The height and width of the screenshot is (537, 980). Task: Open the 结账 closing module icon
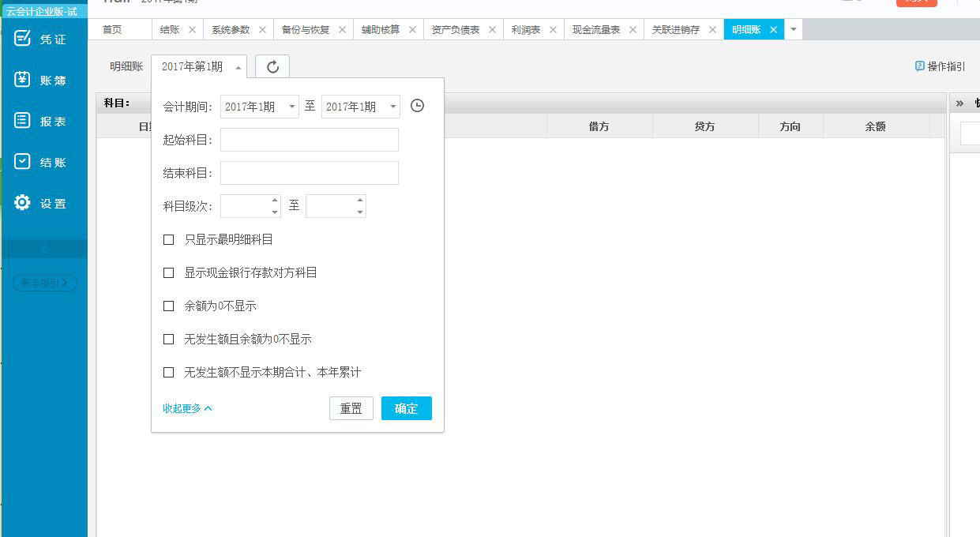pyautogui.click(x=23, y=162)
